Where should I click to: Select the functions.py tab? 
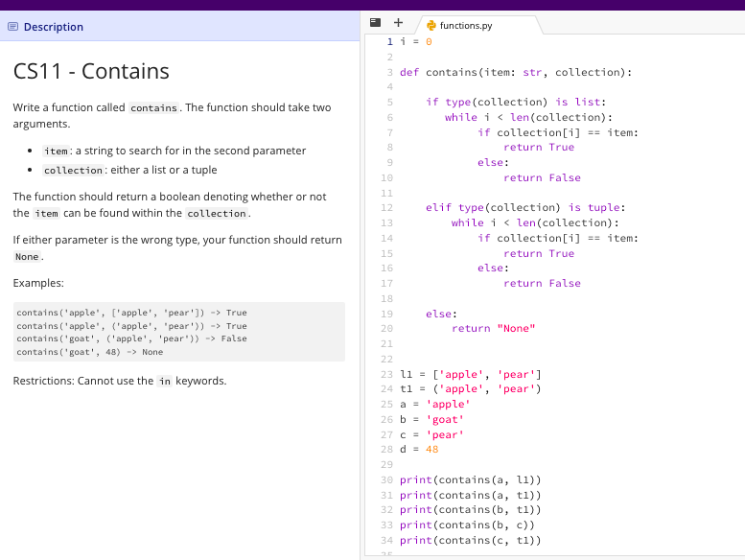479,25
